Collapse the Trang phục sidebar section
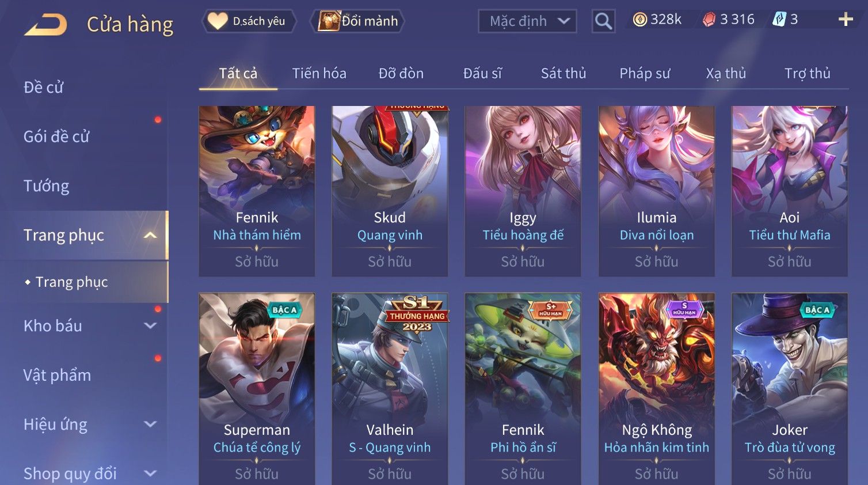Image resolution: width=868 pixels, height=485 pixels. (x=150, y=235)
